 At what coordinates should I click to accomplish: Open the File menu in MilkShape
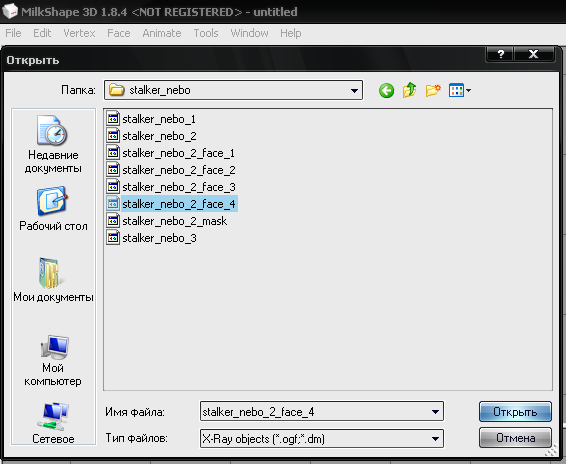click(13, 33)
